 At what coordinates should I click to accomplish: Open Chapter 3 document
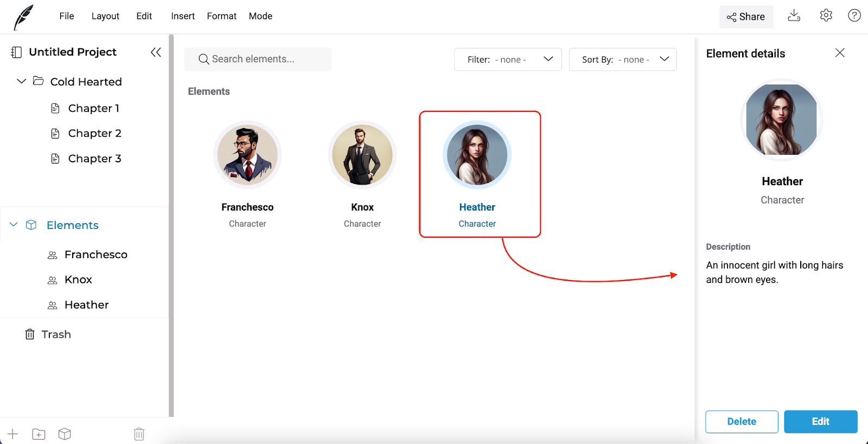(x=94, y=158)
